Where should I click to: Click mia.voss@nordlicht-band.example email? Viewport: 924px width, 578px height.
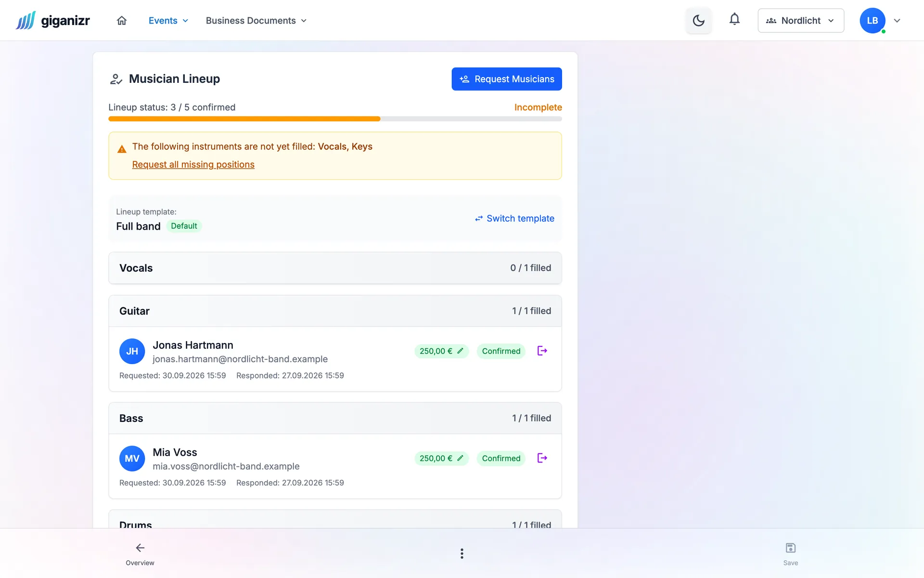point(226,466)
